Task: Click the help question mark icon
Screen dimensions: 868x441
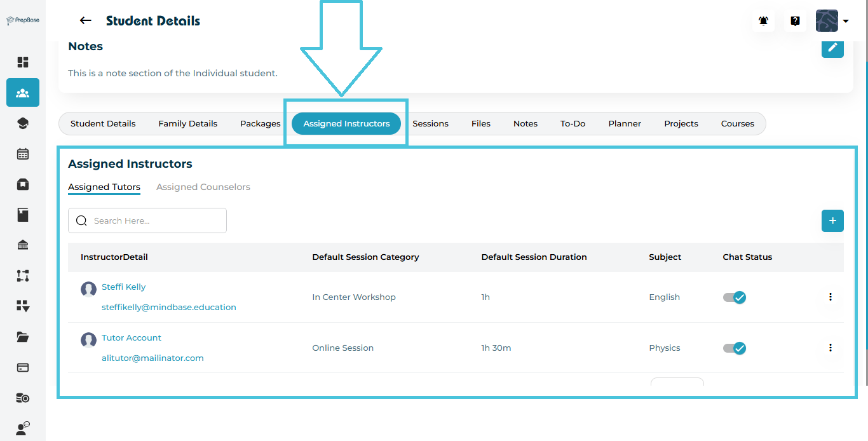Action: pyautogui.click(x=795, y=21)
